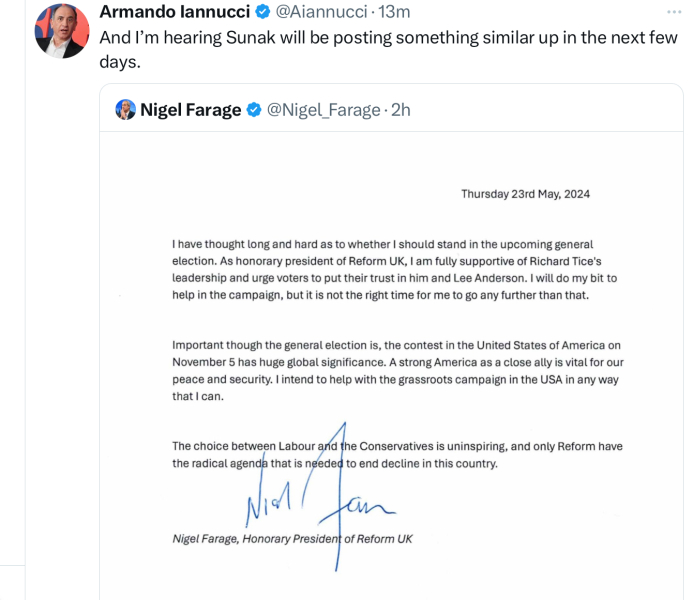Open the @Nigel_Farage handle link
This screenshot has width=693, height=600.
(x=323, y=110)
